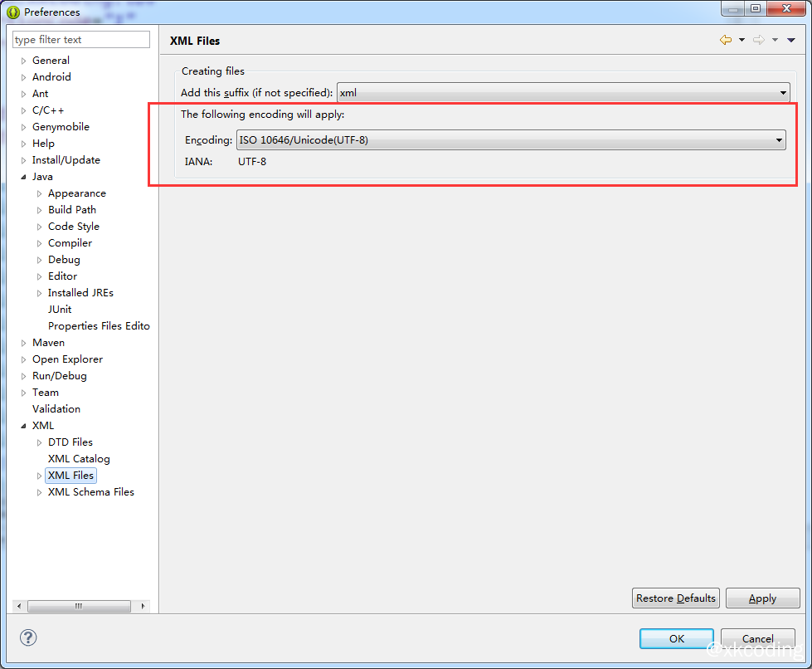Click the forward navigation arrow icon
The height and width of the screenshot is (669, 812).
point(758,40)
